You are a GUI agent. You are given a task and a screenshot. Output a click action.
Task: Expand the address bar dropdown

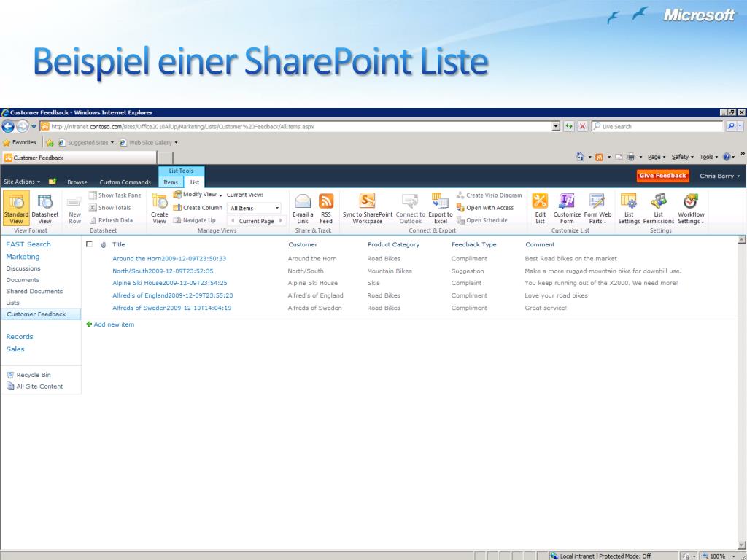[x=555, y=126]
